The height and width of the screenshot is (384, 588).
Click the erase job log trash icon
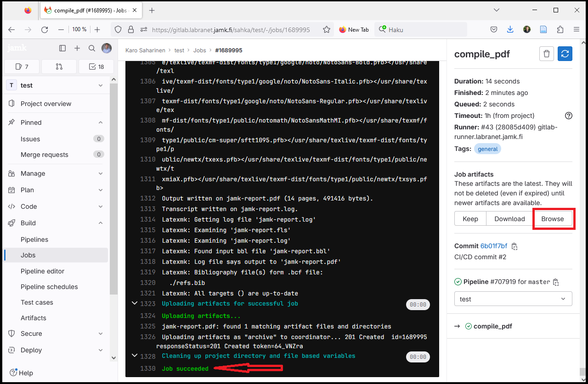[x=546, y=54]
